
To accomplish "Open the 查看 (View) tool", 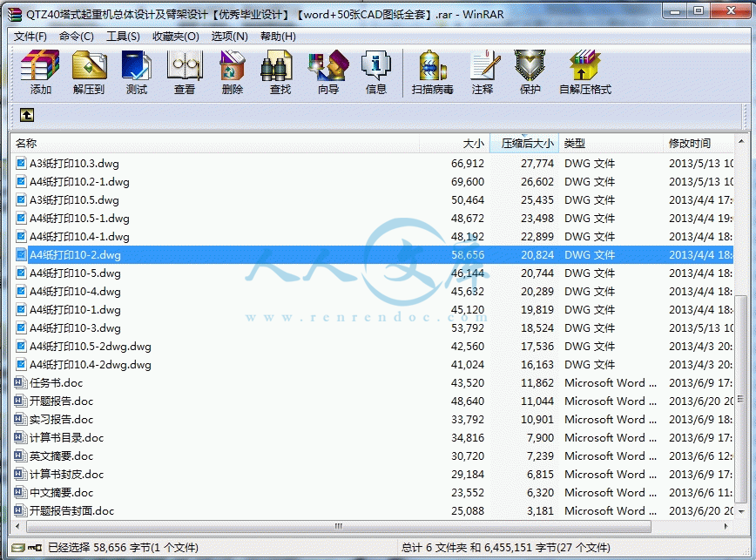I will point(184,72).
